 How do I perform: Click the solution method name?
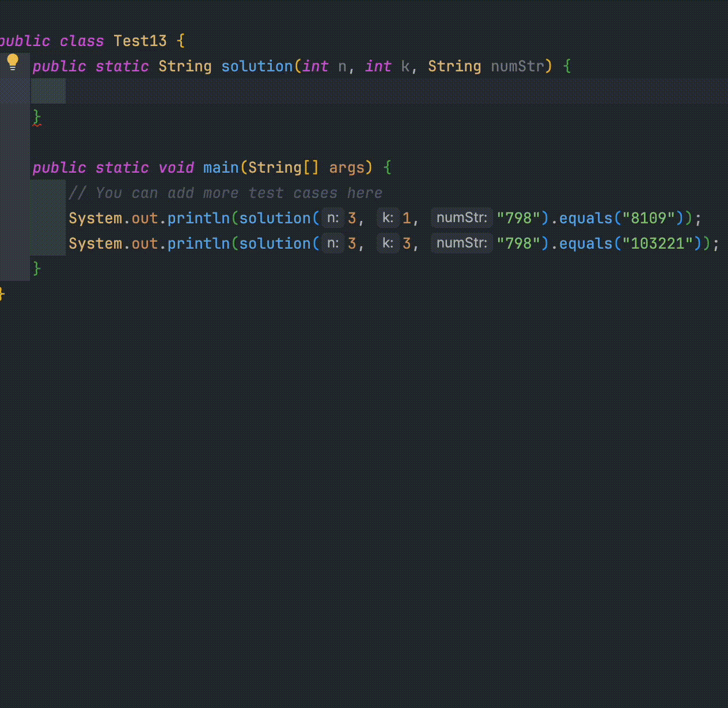(257, 66)
